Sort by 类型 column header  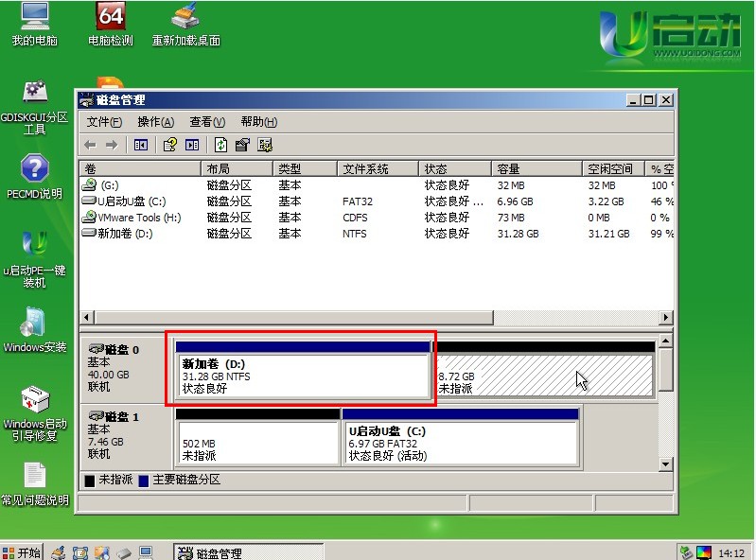[305, 168]
